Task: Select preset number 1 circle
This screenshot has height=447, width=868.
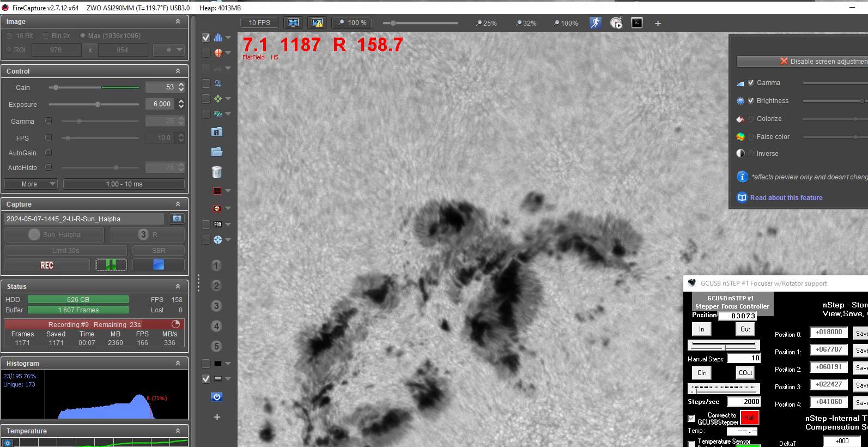Action: point(216,265)
